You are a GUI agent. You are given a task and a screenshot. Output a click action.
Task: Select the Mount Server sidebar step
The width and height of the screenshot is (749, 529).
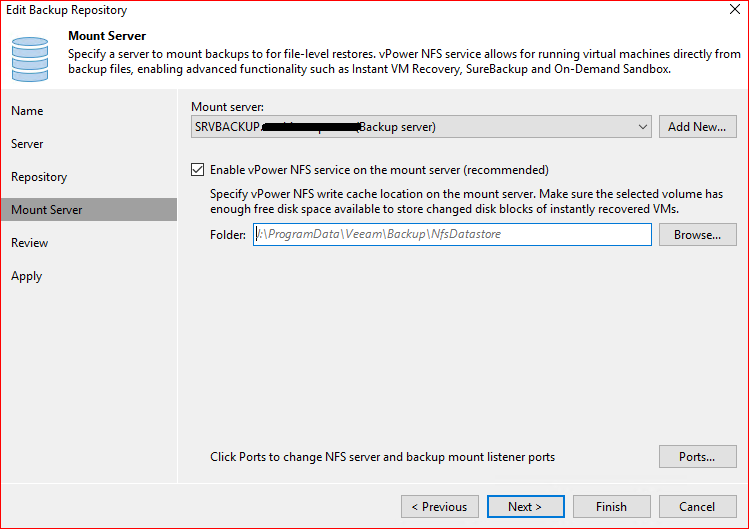[x=47, y=210]
